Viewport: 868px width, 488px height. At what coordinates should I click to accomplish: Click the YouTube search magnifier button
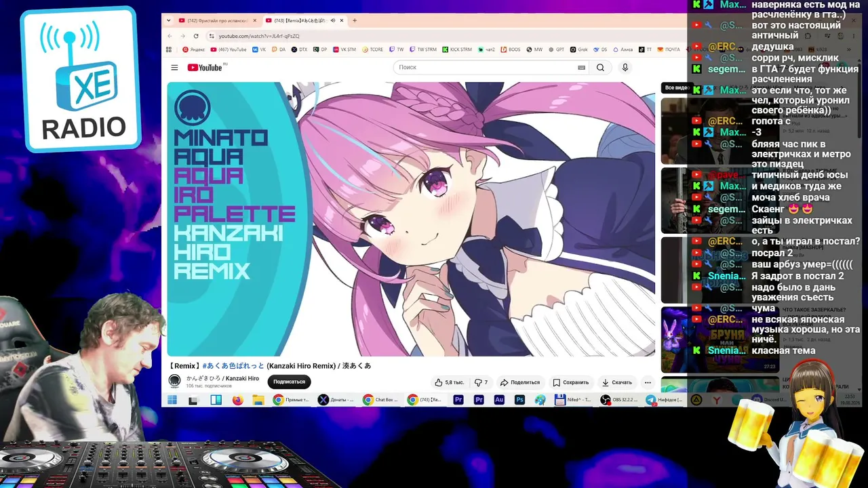pyautogui.click(x=600, y=68)
